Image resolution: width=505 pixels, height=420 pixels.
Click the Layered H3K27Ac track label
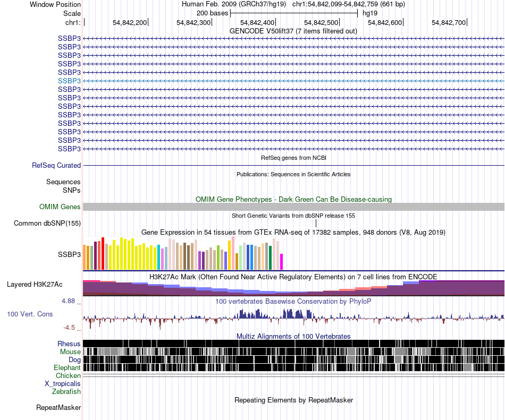(35, 284)
